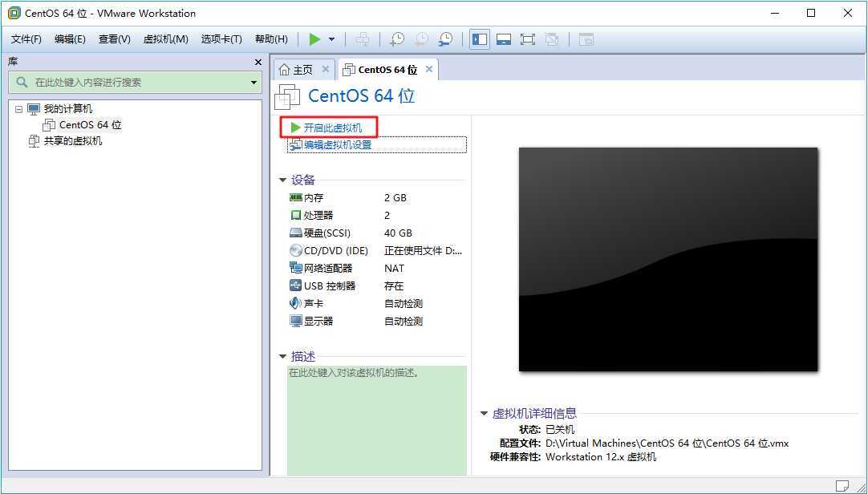868x494 pixels.
Task: Click the memory value 2 GB
Action: click(x=395, y=197)
